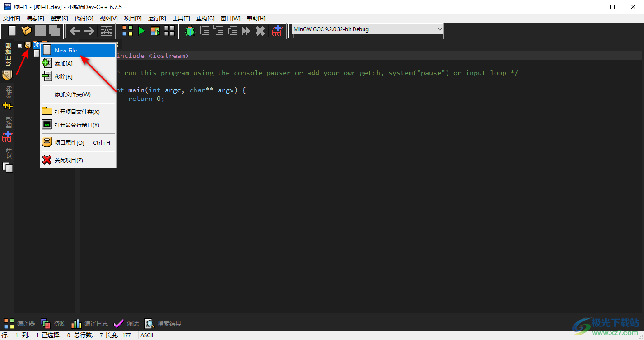
Task: Open the 重构[C] menu
Action: click(205, 19)
